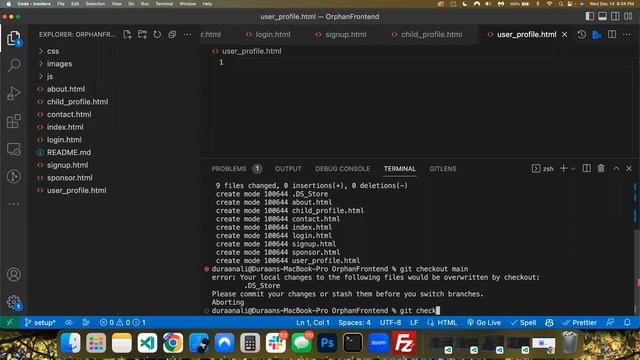Open Photoshop from the Dock
The height and width of the screenshot is (360, 640).
click(x=327, y=343)
